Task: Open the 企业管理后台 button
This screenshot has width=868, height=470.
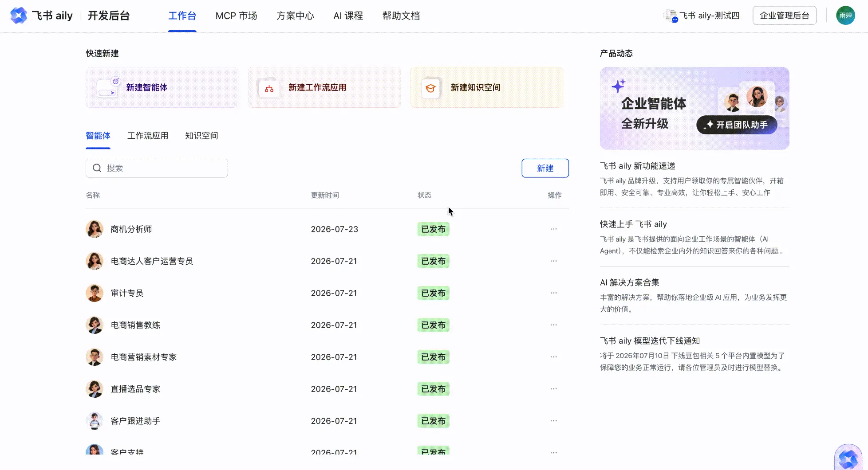Action: 784,16
